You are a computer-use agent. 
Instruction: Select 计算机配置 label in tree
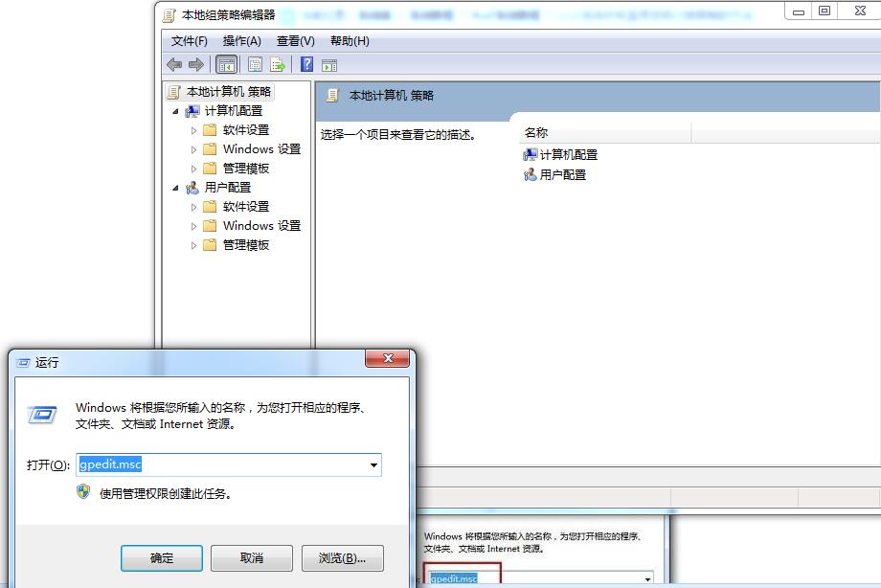coord(233,111)
